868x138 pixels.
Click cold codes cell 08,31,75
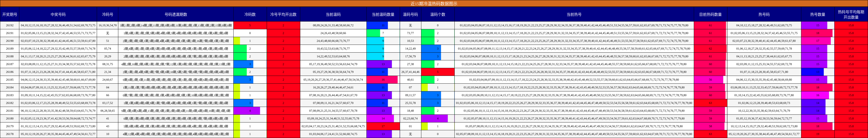(x=108, y=64)
